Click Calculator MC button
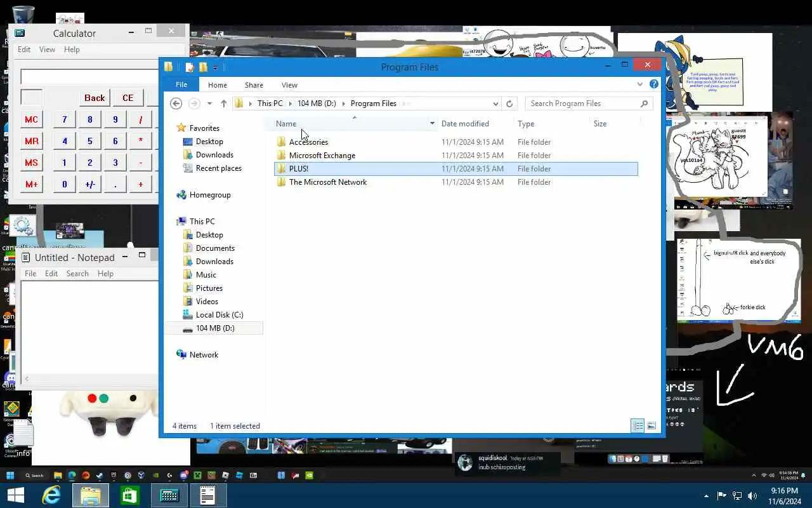This screenshot has width=812, height=508. pyautogui.click(x=31, y=119)
